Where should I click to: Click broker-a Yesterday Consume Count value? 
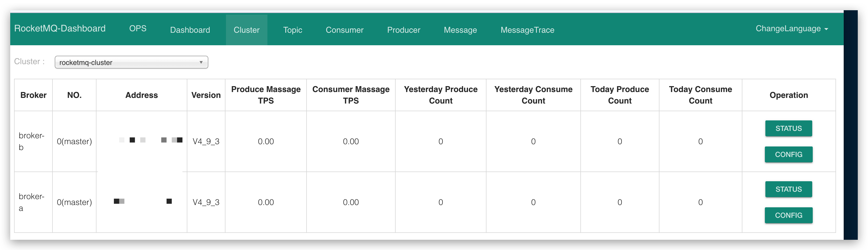click(x=533, y=202)
